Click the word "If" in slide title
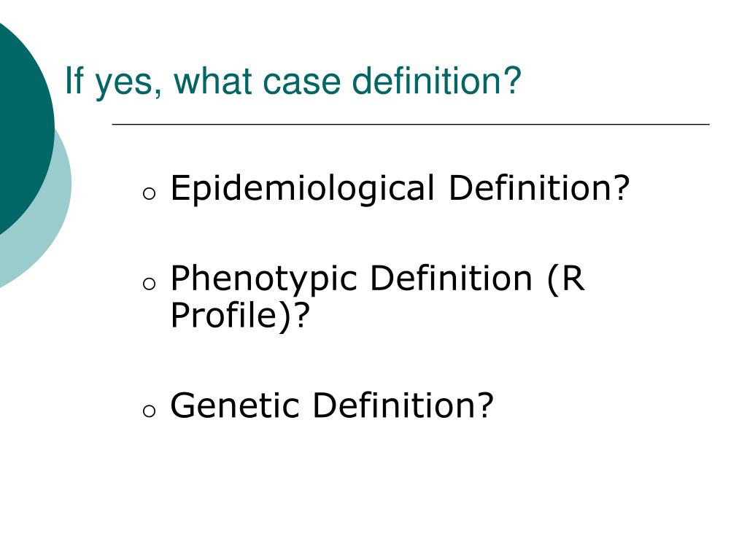 click(74, 81)
